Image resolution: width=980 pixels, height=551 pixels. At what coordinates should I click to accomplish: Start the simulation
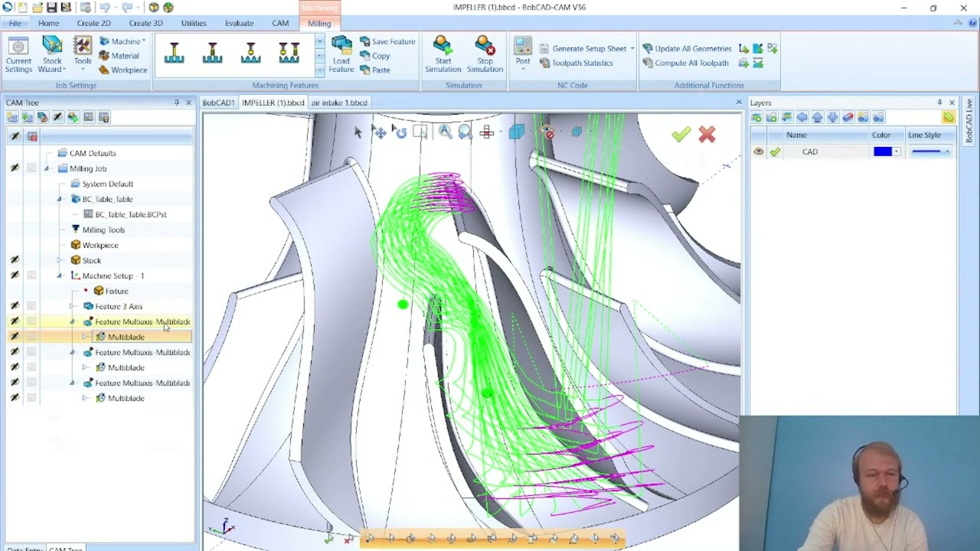click(x=443, y=54)
